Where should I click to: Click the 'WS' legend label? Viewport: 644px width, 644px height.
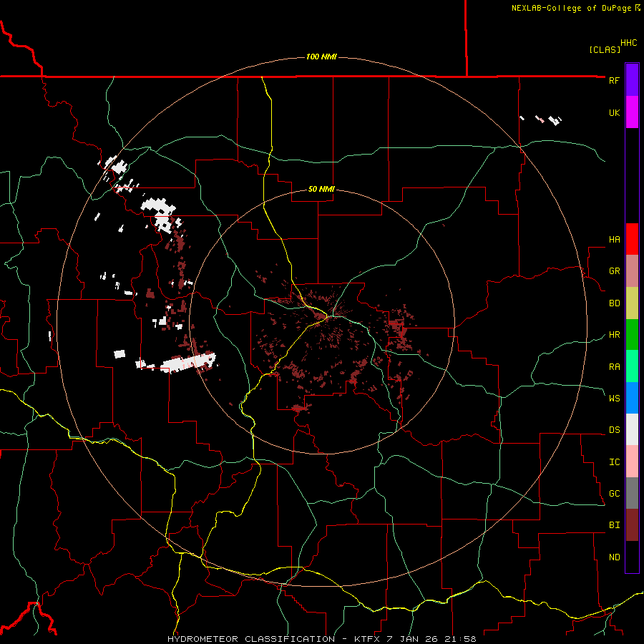(x=614, y=398)
